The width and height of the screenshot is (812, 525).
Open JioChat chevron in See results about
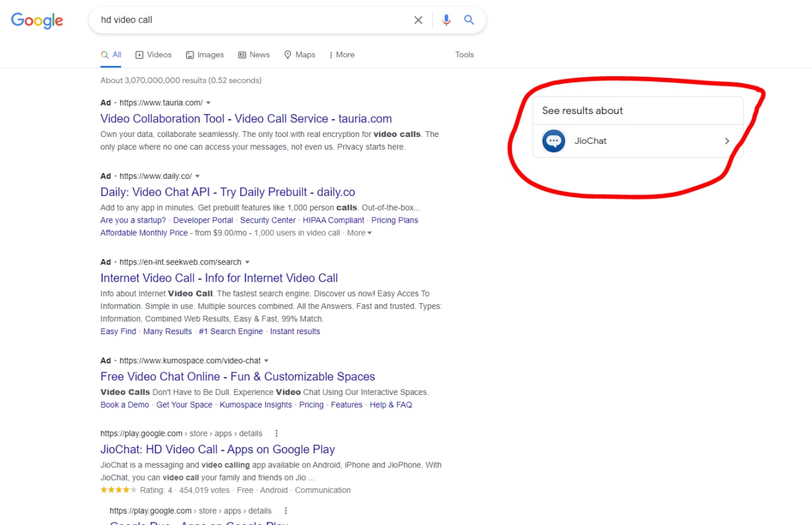pyautogui.click(x=727, y=141)
